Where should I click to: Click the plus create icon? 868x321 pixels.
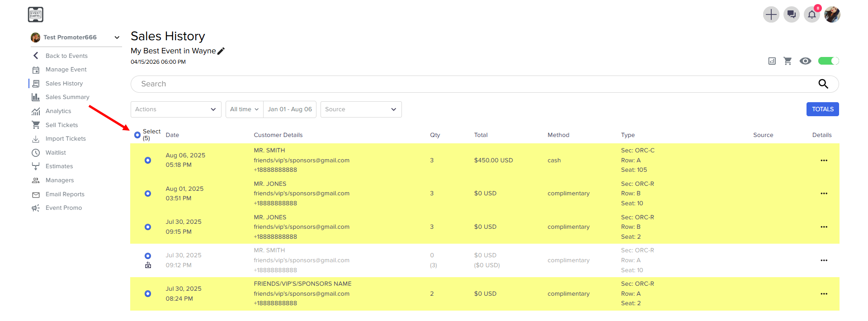click(771, 14)
